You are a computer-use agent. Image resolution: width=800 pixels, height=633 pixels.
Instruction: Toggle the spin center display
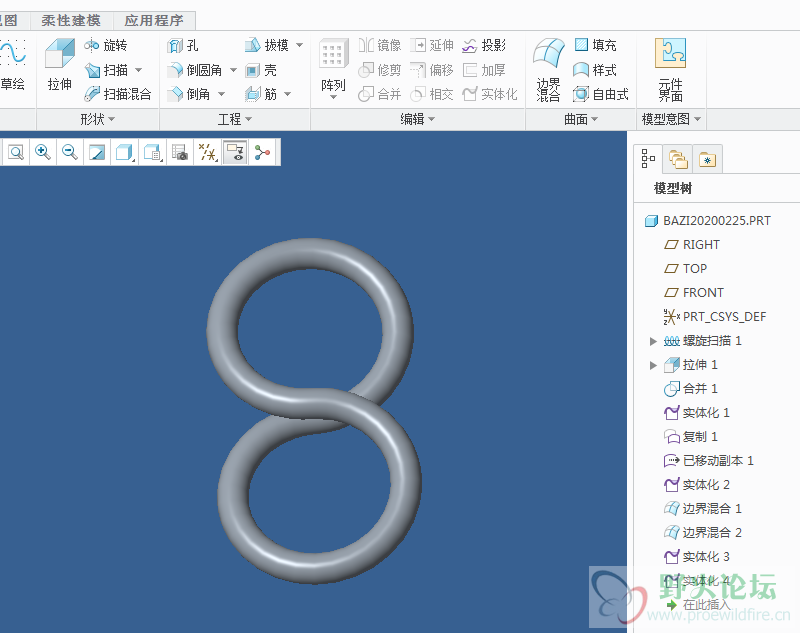(x=262, y=153)
